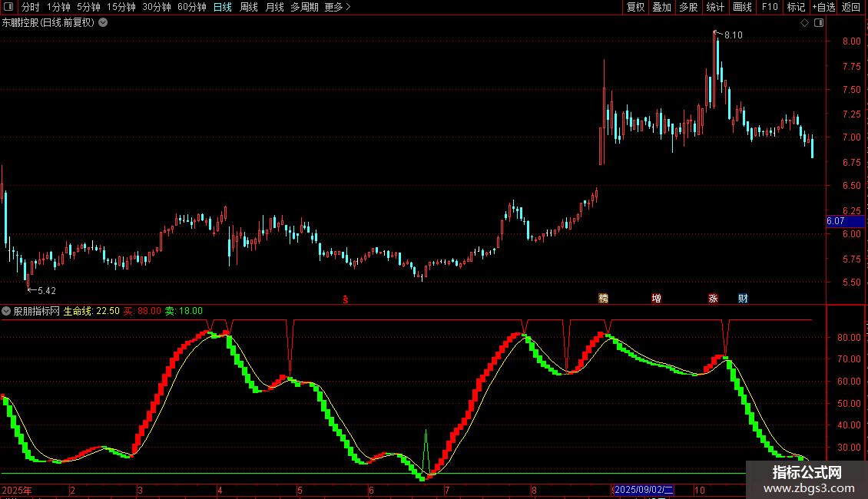Click the 东鹏控股(日线.前复权) chart title

pyautogui.click(x=48, y=23)
